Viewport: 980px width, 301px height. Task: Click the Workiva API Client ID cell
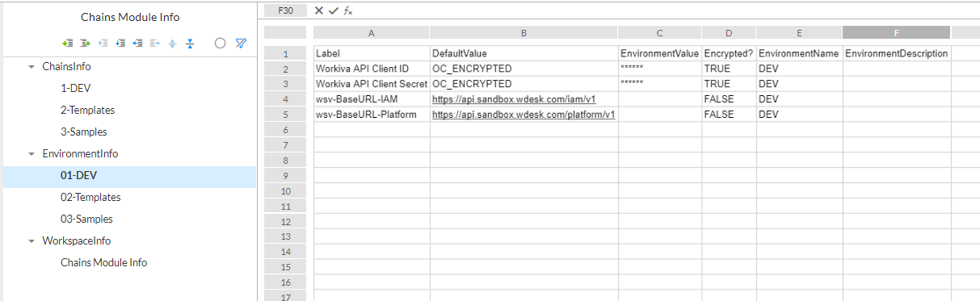coord(372,69)
